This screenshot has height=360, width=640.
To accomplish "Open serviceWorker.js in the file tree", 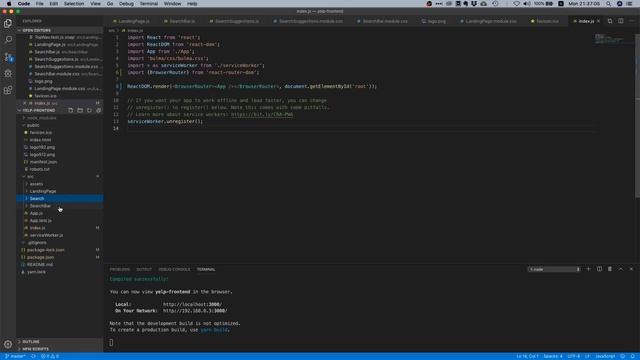I will coord(46,235).
